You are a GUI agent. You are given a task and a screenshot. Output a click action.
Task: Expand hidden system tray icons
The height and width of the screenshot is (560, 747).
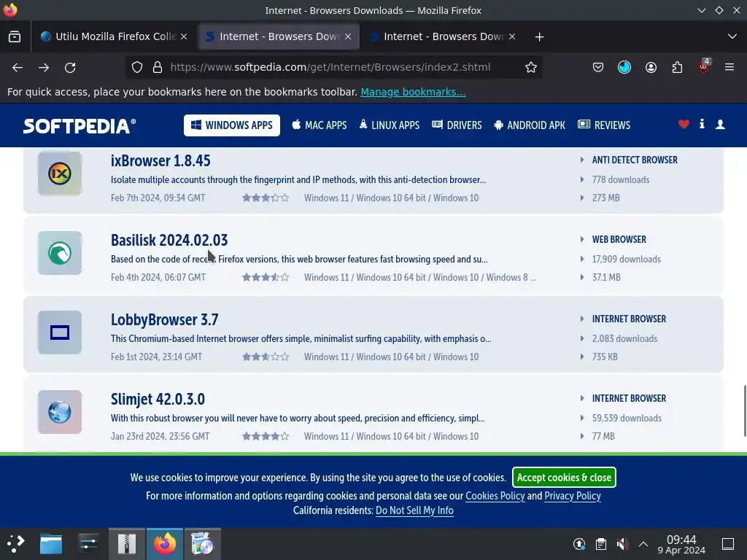[643, 544]
